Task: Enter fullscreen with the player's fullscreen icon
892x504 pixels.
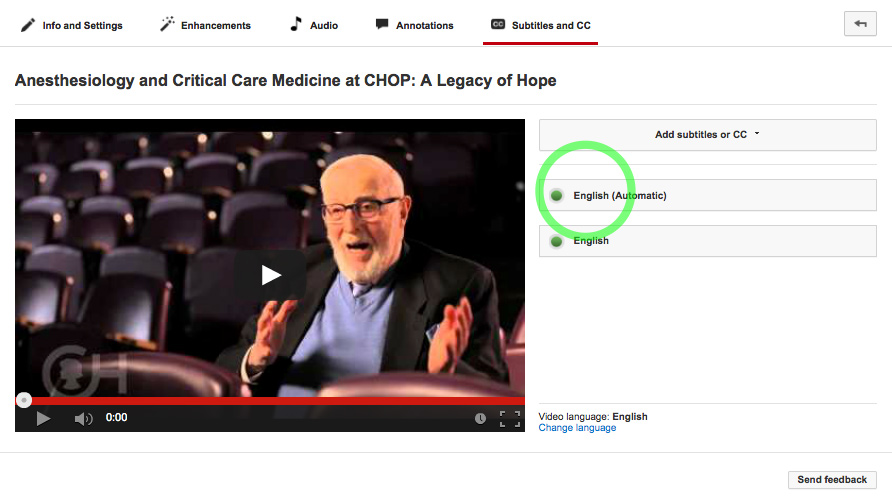Action: [x=510, y=419]
